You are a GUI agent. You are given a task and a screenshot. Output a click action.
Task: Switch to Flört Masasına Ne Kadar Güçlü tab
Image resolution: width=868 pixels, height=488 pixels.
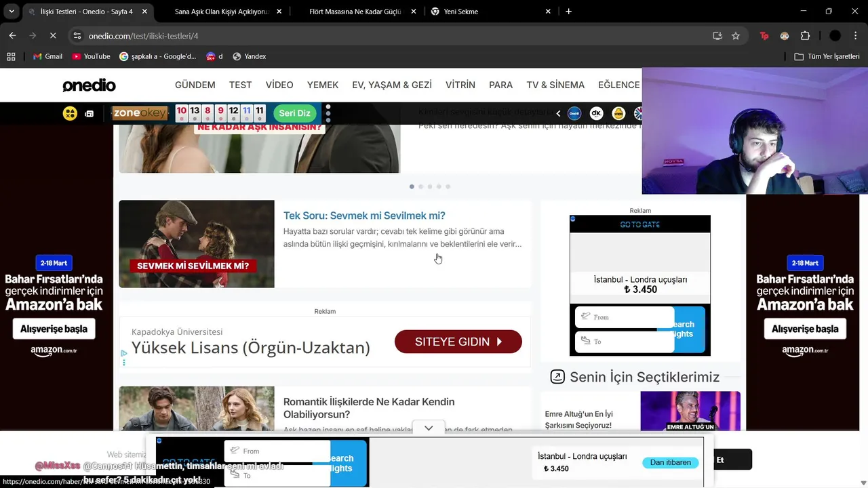click(x=355, y=12)
